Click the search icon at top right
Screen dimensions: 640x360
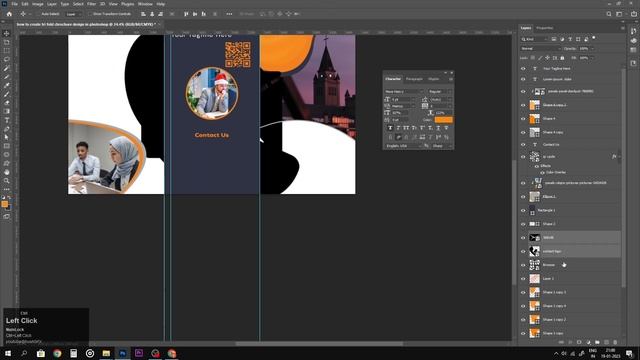point(609,14)
